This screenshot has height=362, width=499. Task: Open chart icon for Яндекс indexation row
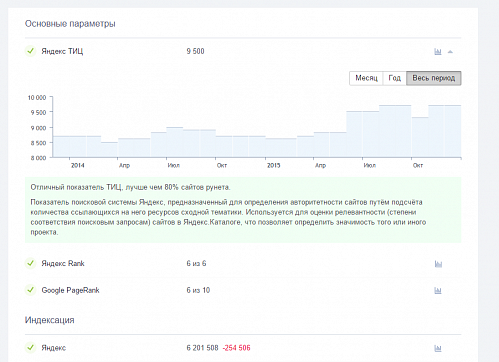tap(438, 348)
